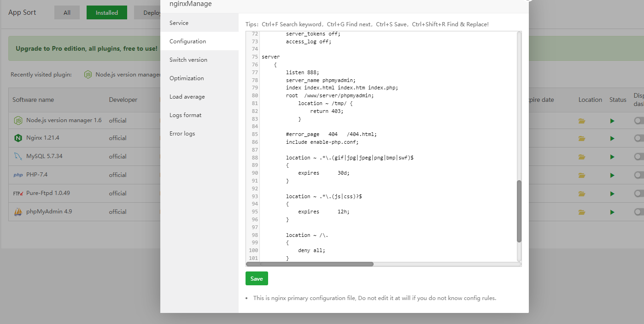Image resolution: width=644 pixels, height=324 pixels.
Task: Click 'Nginx 1.21.4' software name
Action: pyautogui.click(x=43, y=138)
